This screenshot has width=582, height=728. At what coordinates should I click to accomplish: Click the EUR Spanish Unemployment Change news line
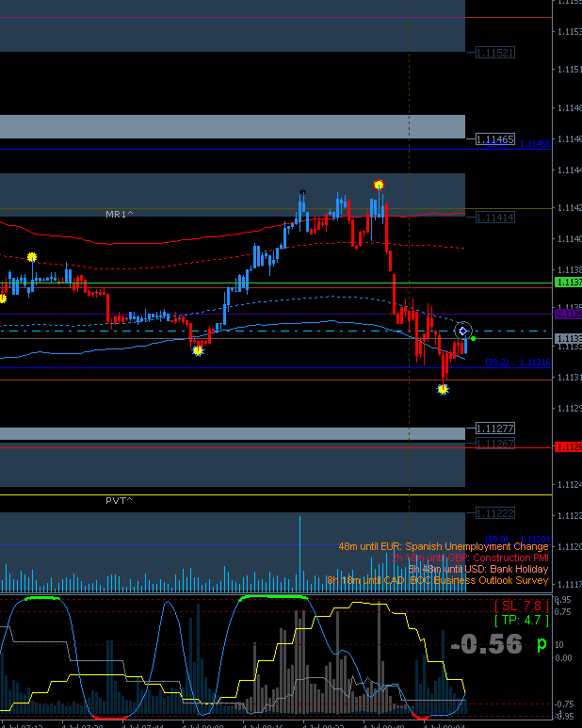[x=444, y=546]
